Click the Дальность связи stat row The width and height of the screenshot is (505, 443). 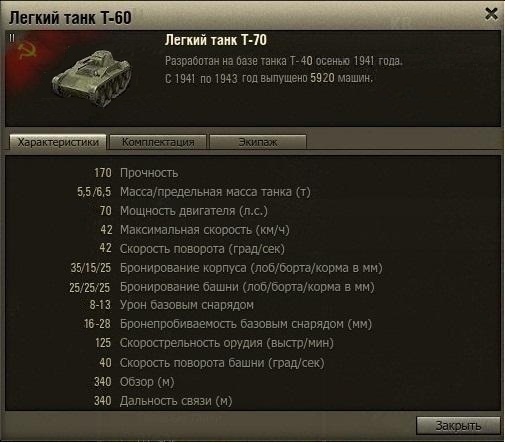163,401
